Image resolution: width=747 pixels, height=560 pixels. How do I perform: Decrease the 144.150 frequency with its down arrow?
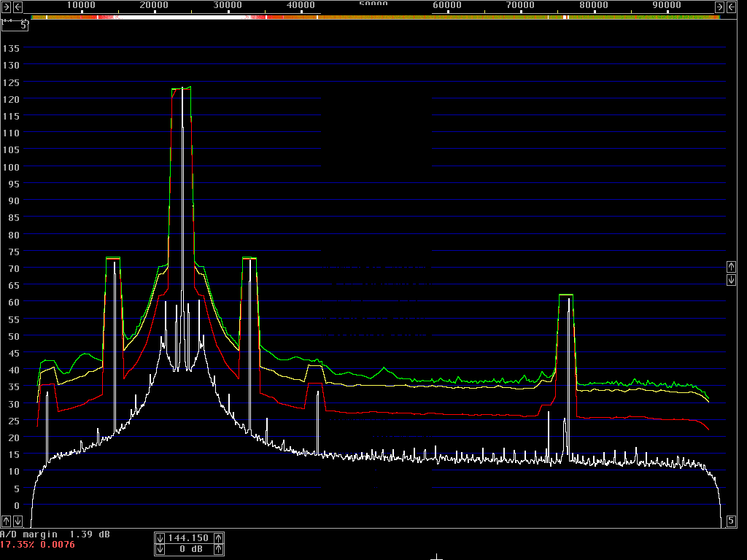160,538
